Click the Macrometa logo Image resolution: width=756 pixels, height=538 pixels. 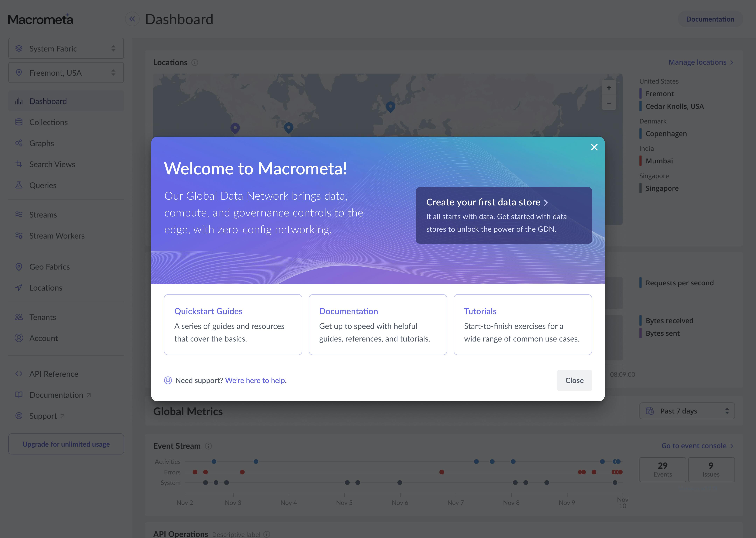point(40,19)
